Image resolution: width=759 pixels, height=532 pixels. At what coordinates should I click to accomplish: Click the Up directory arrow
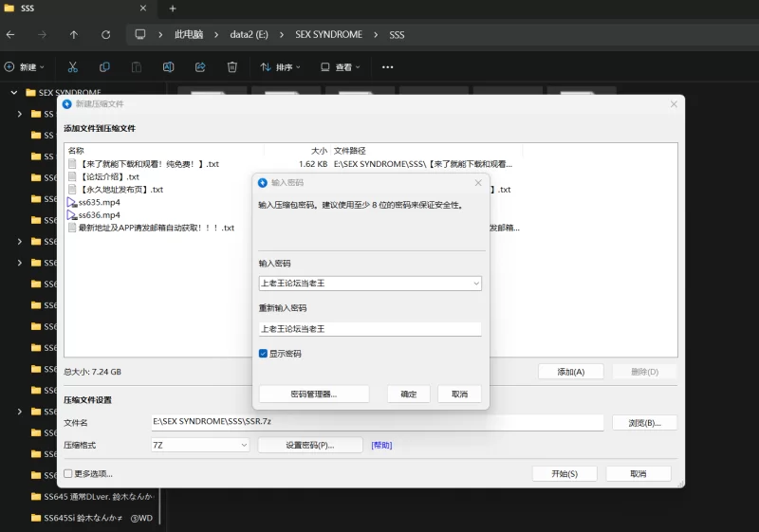click(x=74, y=35)
